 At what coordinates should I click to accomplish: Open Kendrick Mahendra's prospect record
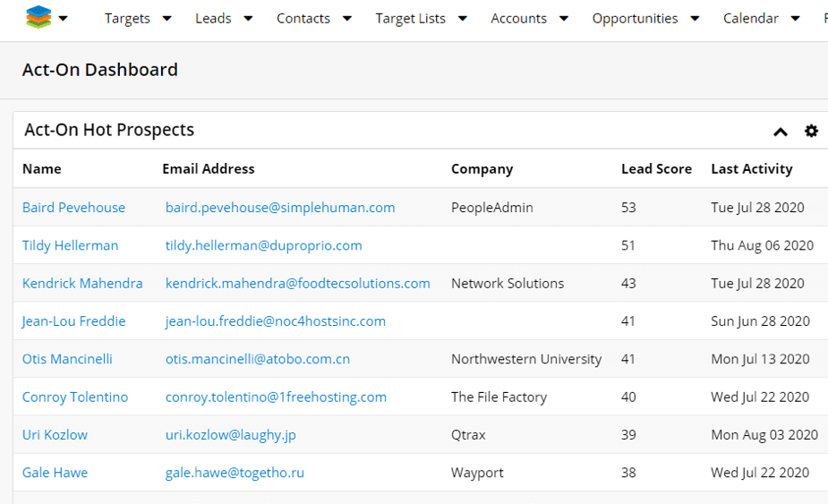click(82, 283)
